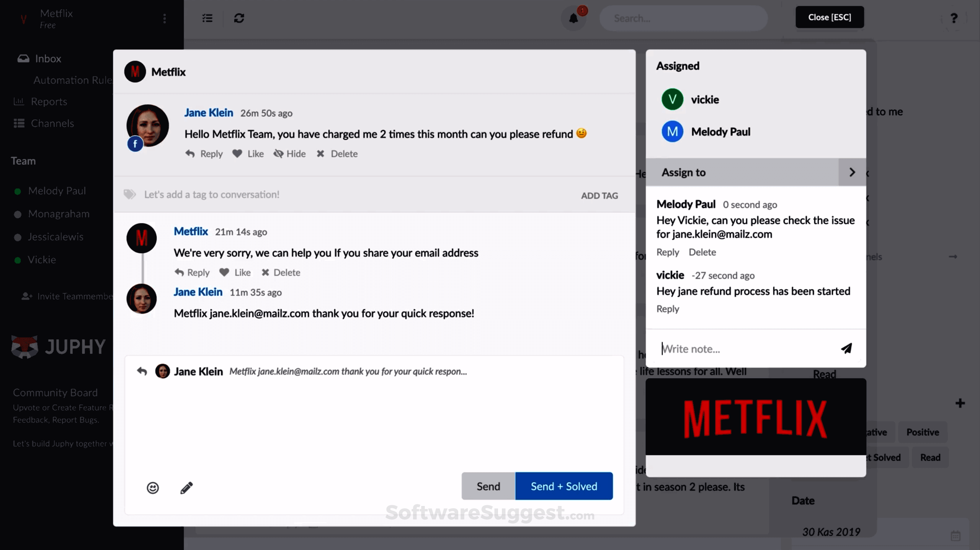
Task: Click the Metflix logo thumbnail
Action: click(x=755, y=417)
